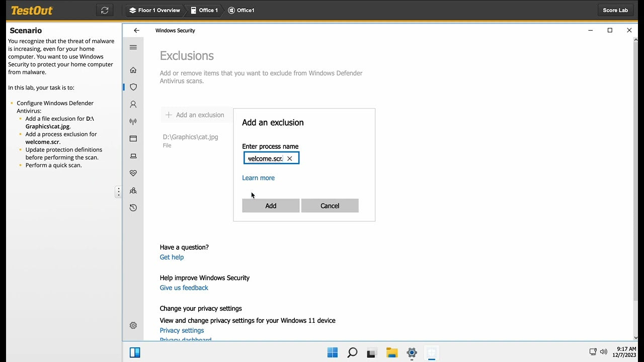Click the Windows Security taskbar icon

coord(431,352)
